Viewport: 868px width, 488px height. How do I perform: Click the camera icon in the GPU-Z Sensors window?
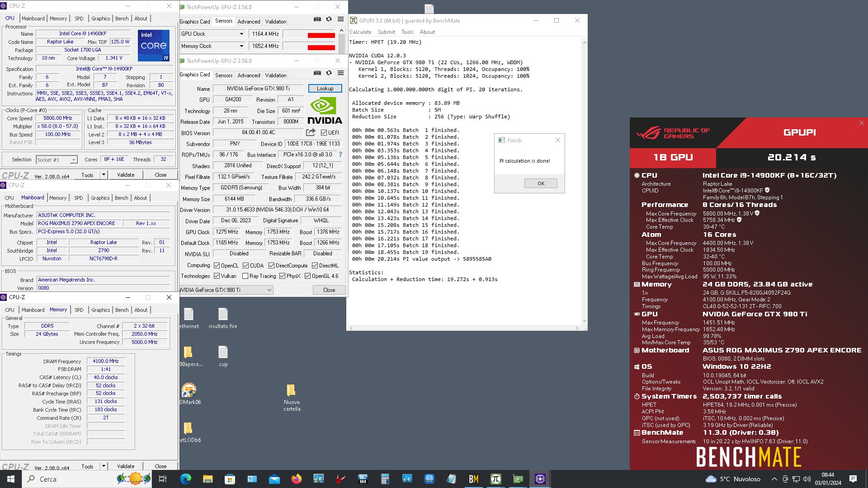(x=317, y=19)
